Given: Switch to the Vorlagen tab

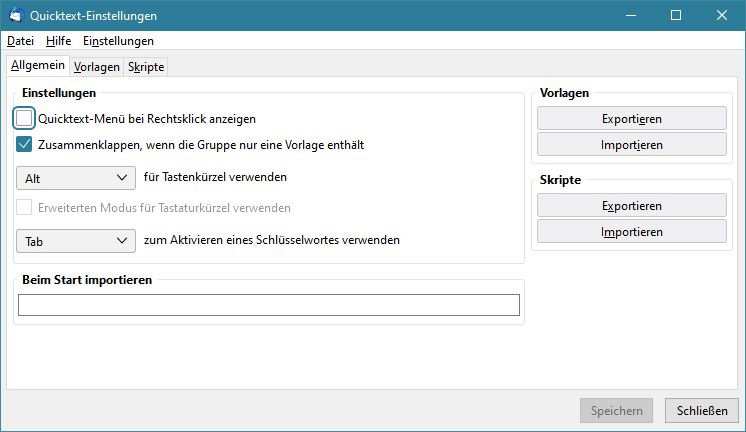Looking at the screenshot, I should click(x=97, y=67).
